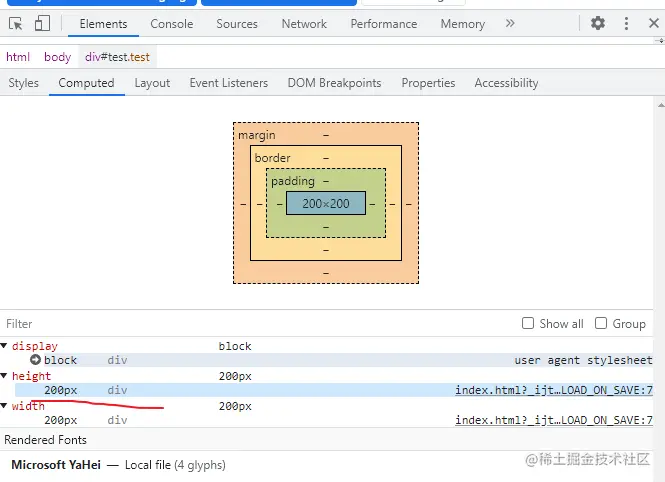
Task: Open the height source link index.html:7
Action: coord(554,390)
